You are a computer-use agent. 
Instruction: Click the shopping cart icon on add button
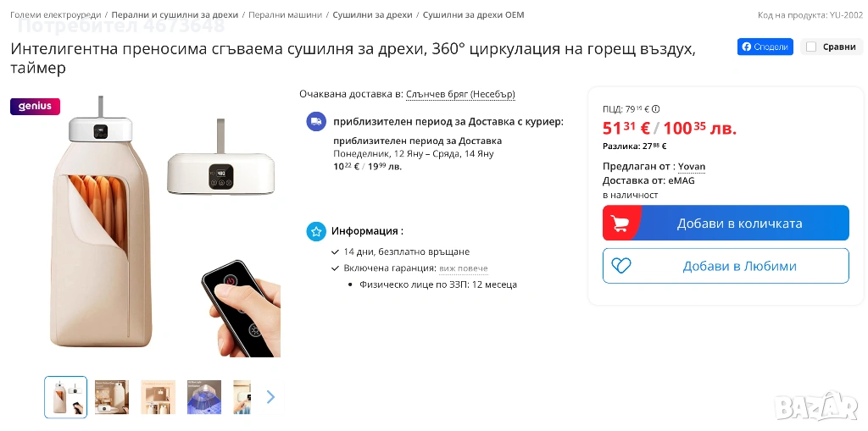[621, 223]
